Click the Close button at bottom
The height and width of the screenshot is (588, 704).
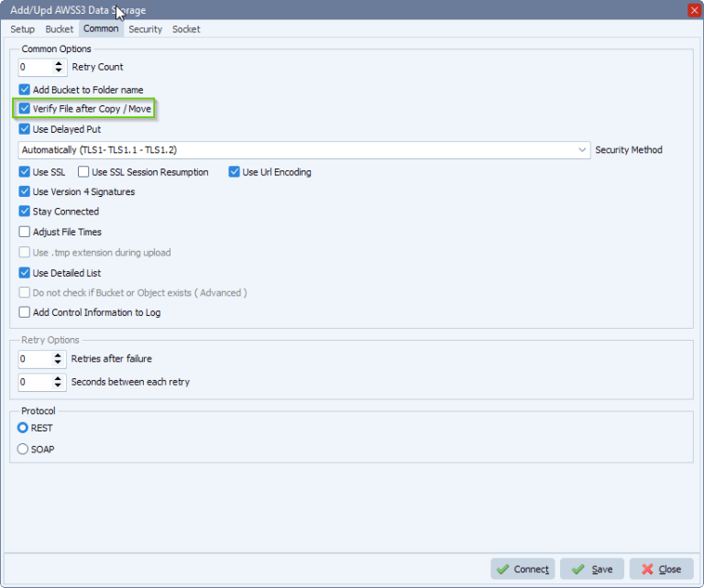pyautogui.click(x=662, y=569)
